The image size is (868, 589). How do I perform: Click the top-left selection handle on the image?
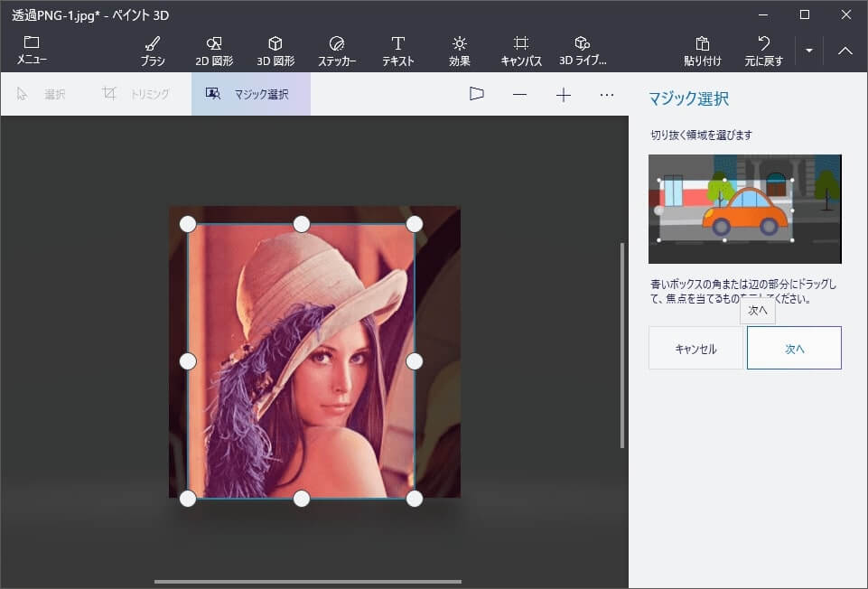[x=188, y=224]
